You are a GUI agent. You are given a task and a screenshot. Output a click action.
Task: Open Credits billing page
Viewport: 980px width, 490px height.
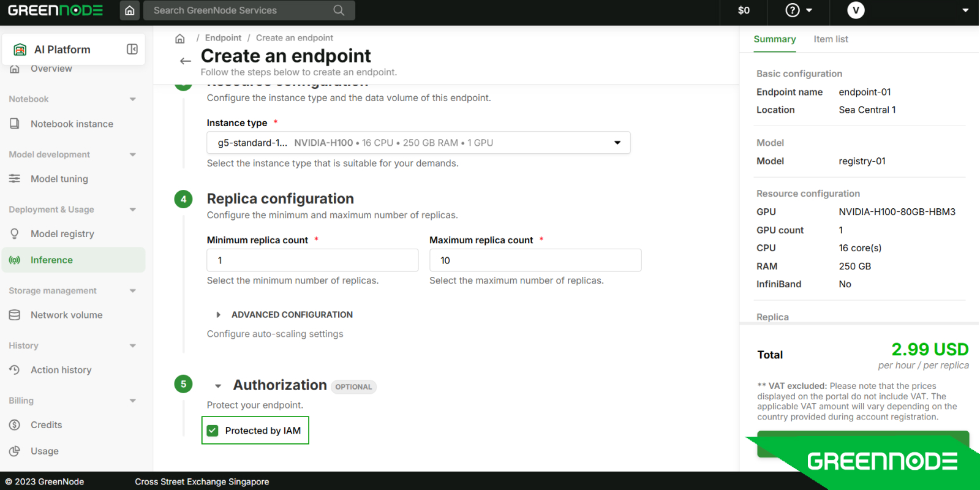point(47,425)
